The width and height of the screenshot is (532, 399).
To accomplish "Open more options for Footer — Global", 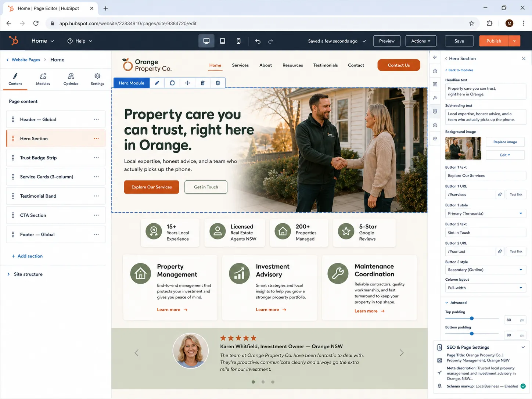I will [96, 234].
